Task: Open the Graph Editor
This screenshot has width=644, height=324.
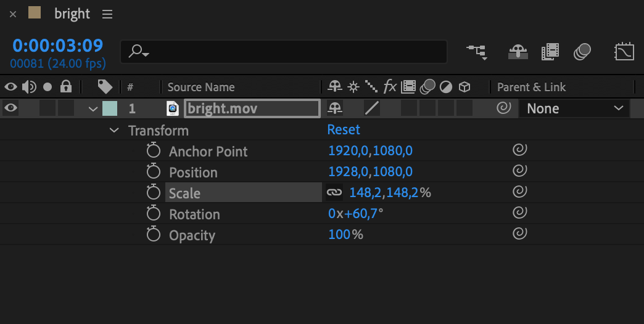Action: 624,52
